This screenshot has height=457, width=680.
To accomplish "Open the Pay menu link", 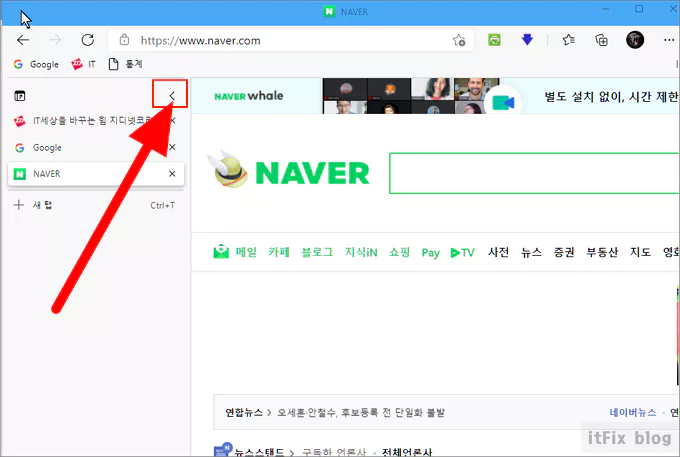I will [x=431, y=253].
